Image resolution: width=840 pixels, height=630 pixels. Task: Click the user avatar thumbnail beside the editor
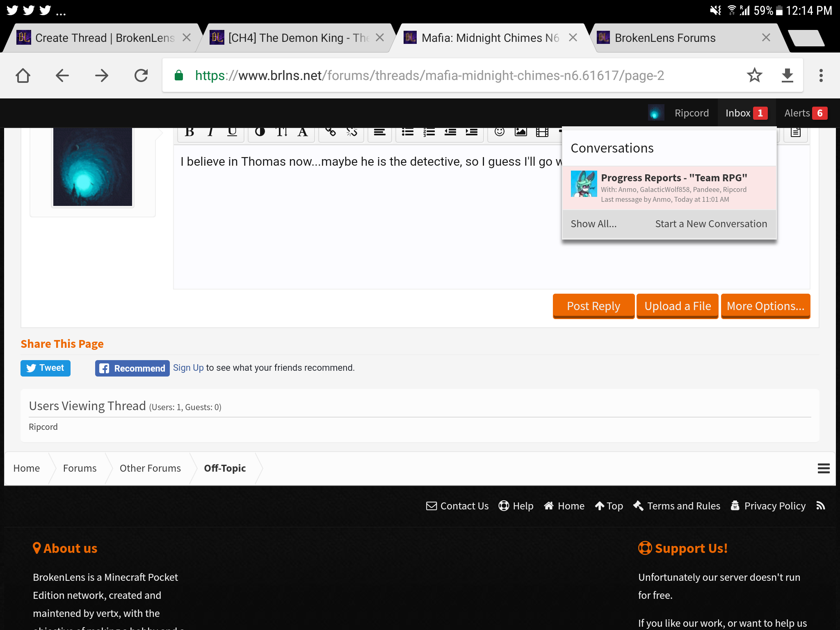[x=93, y=167]
